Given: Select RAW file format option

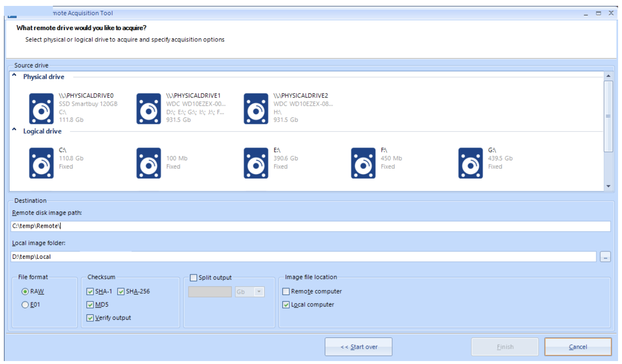Looking at the screenshot, I should 25,291.
